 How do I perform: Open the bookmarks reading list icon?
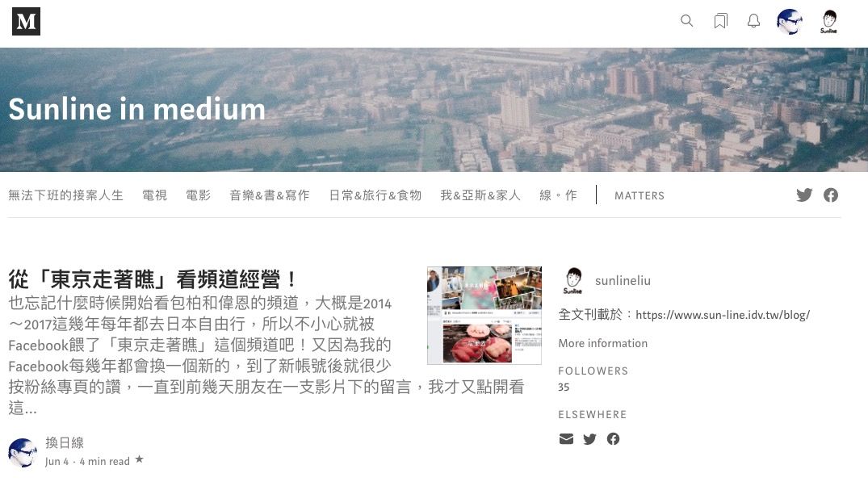pyautogui.click(x=720, y=21)
